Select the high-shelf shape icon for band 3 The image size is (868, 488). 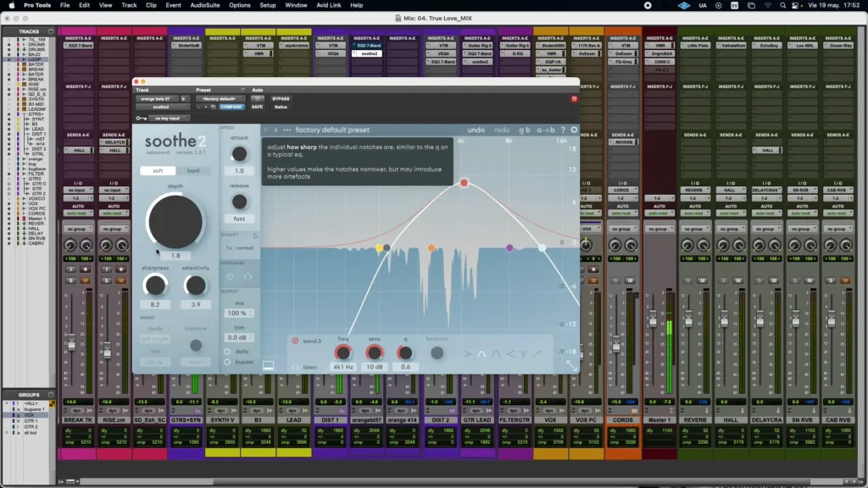509,353
